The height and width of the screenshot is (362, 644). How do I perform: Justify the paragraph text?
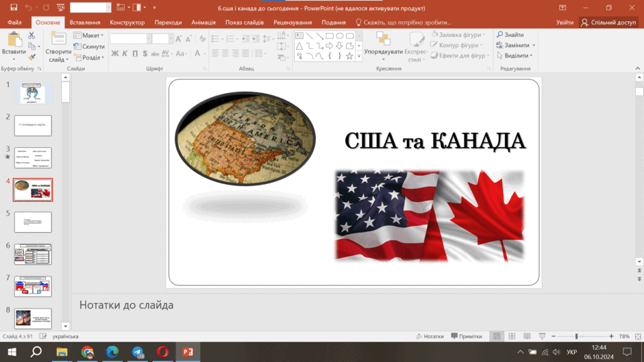click(245, 53)
